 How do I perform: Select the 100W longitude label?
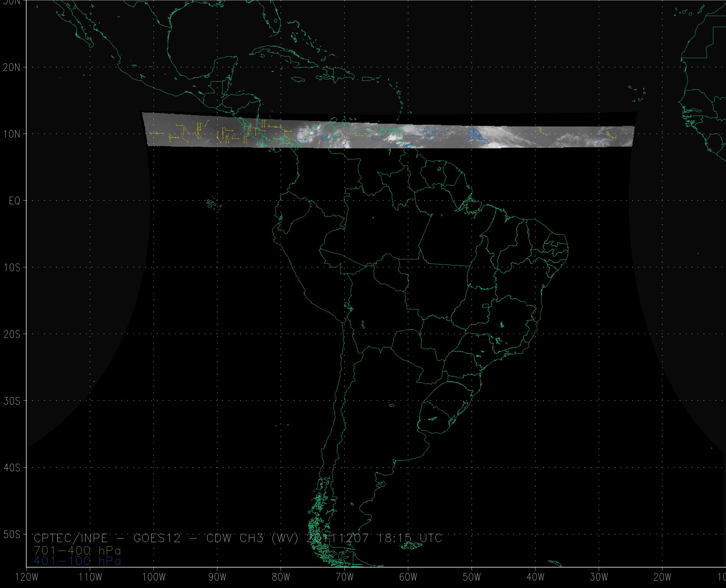pos(154,577)
